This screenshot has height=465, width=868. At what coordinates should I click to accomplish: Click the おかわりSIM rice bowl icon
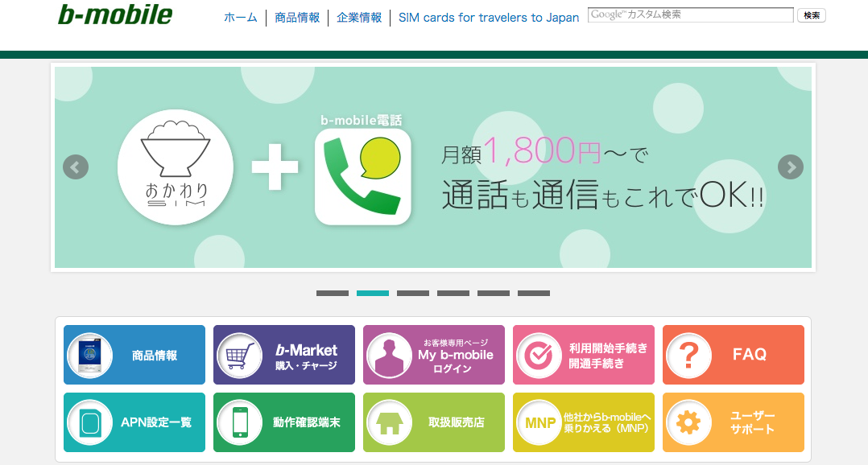pyautogui.click(x=176, y=167)
